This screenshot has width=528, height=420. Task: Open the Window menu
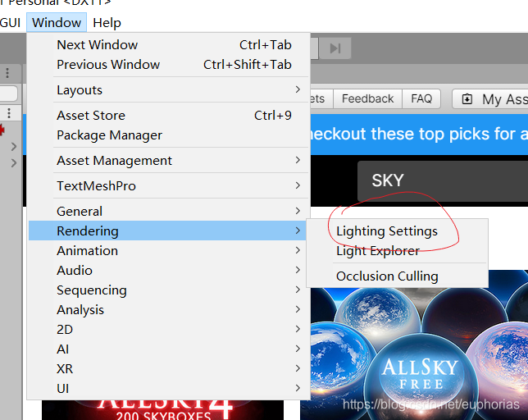point(57,23)
